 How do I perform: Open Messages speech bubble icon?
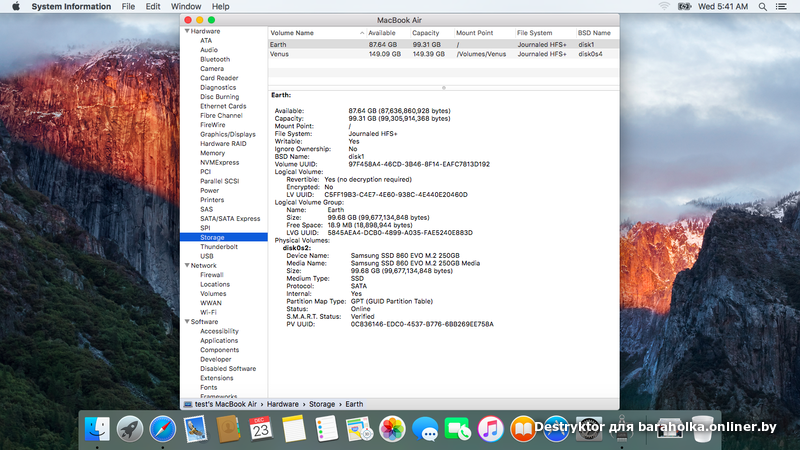pos(425,429)
